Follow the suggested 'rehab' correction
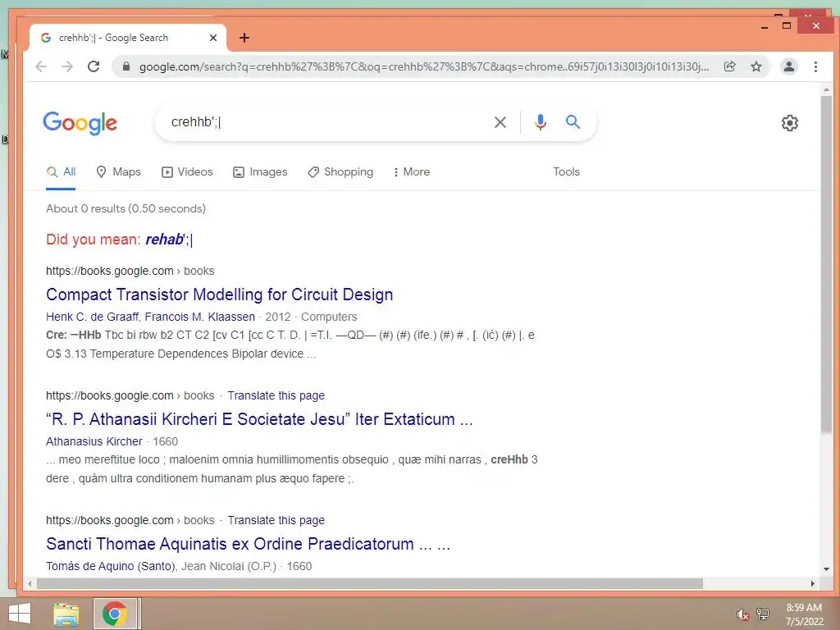Screen dimensions: 840x630 pyautogui.click(x=168, y=240)
